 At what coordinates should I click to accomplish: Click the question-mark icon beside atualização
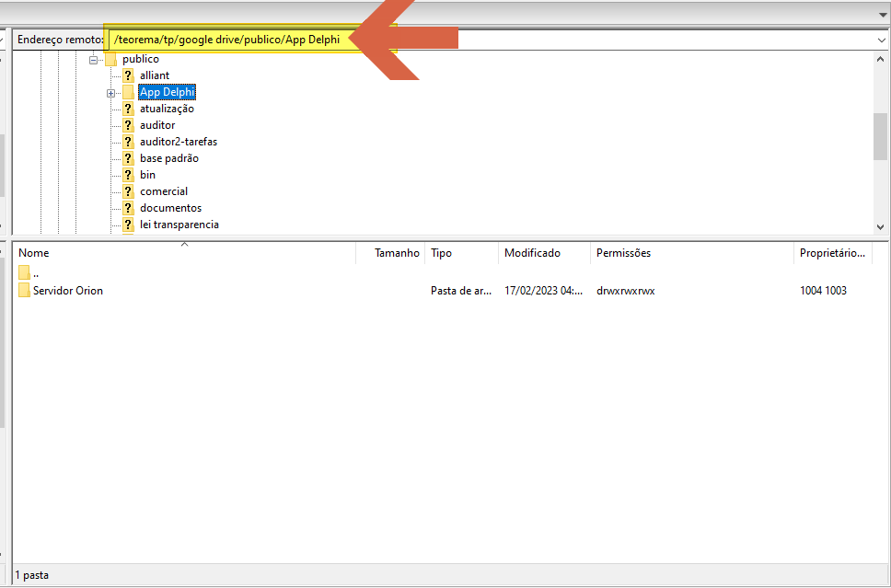click(x=129, y=109)
